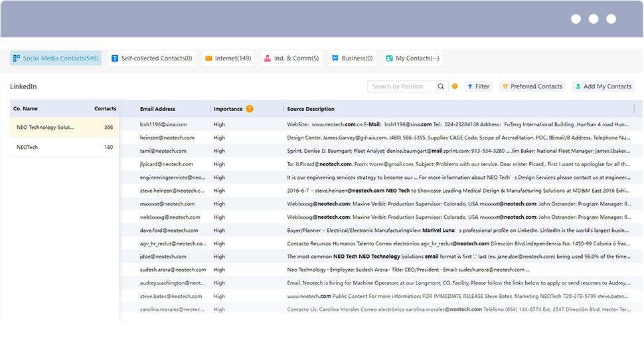Click email jdoe@neotech.com
Screen dimensions: 644x339
[163, 257]
